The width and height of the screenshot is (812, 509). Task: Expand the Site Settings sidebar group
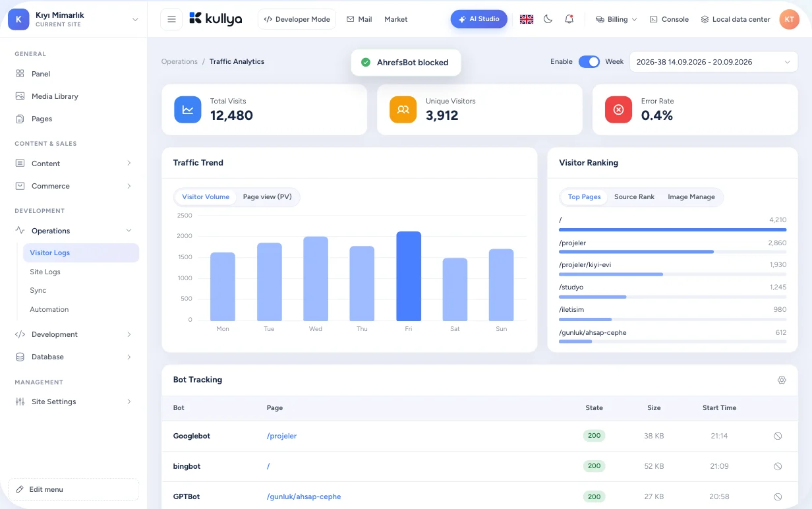(73, 402)
